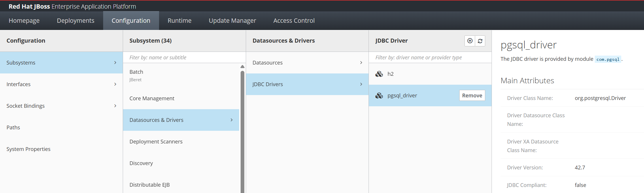The image size is (644, 193).
Task: Select Core Management subsystem
Action: 181,98
